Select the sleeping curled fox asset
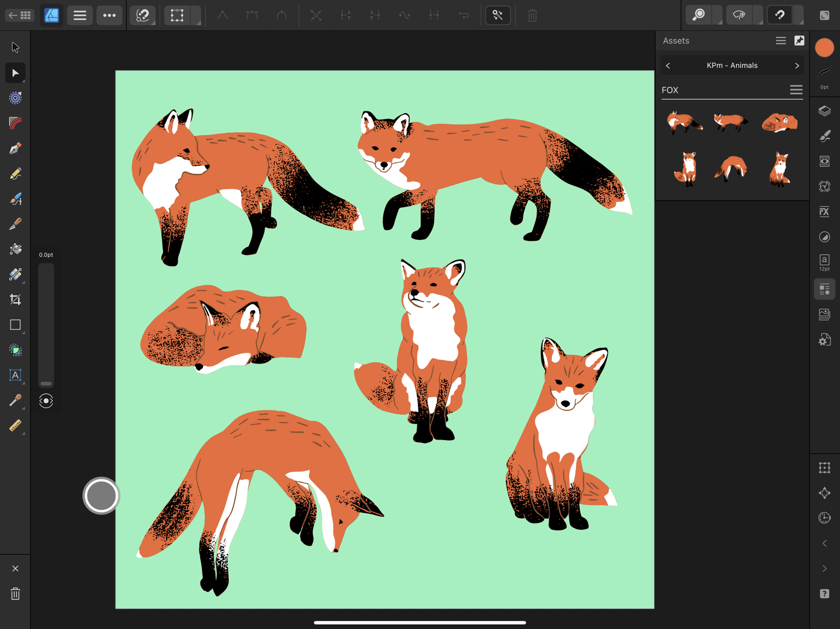 780,122
